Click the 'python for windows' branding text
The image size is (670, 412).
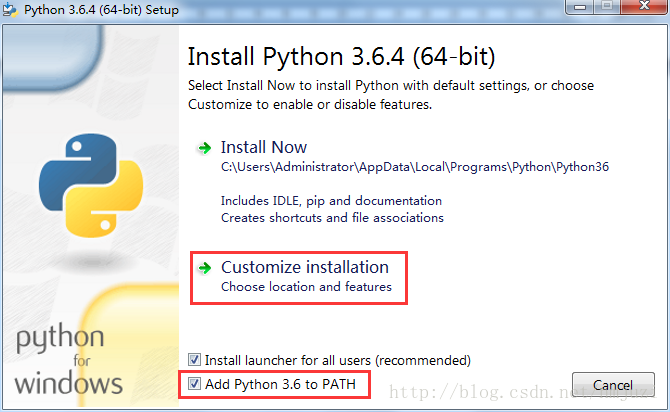point(70,360)
